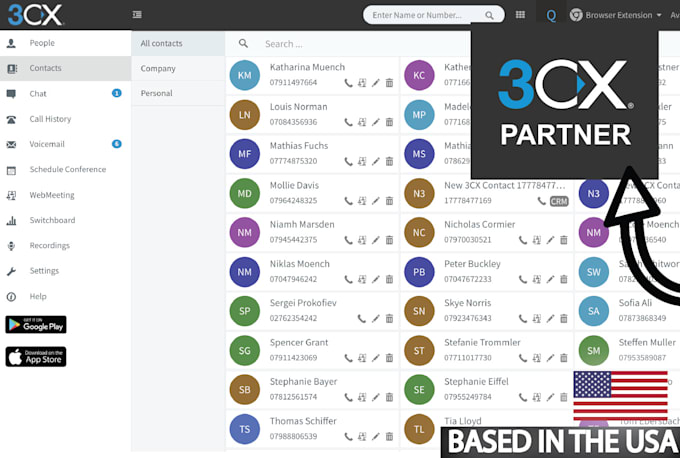
Task: Click the magnifier in the top number search box
Action: [x=489, y=16]
